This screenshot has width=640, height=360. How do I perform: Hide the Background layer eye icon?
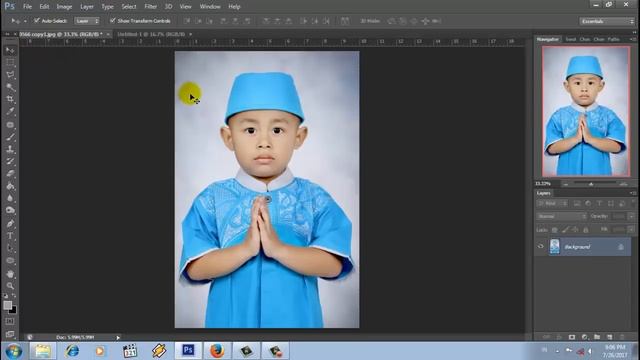point(541,247)
